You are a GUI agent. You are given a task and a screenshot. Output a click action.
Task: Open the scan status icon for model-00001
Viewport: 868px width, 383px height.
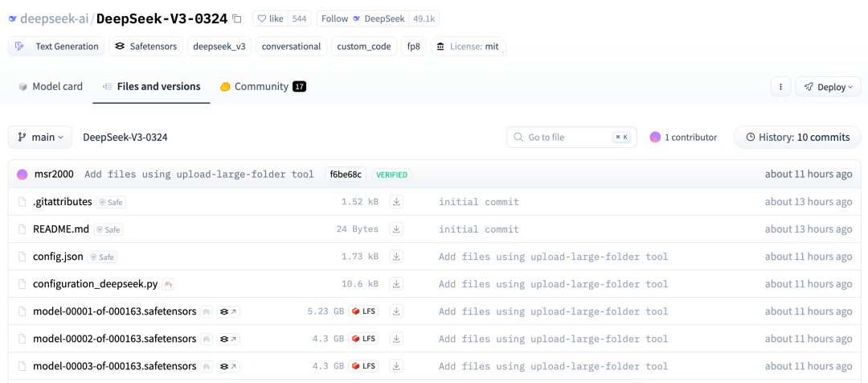pos(207,312)
